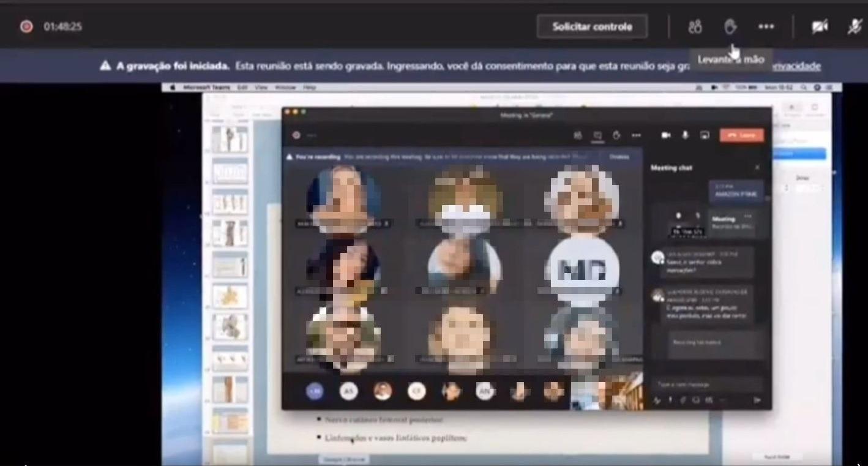Raise hand using Levantar a mão icon
The height and width of the screenshot is (466, 868).
click(x=730, y=27)
